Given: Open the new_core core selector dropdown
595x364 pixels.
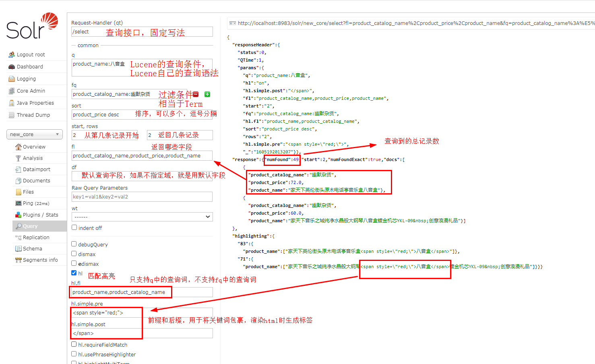Looking at the screenshot, I should click(x=35, y=134).
